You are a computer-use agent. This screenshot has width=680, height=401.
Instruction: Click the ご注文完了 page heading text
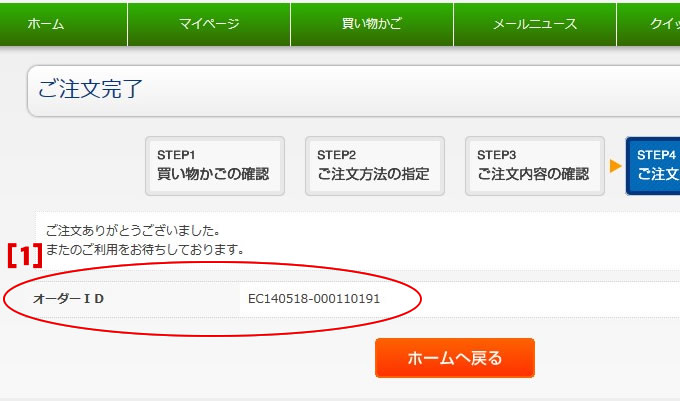91,89
